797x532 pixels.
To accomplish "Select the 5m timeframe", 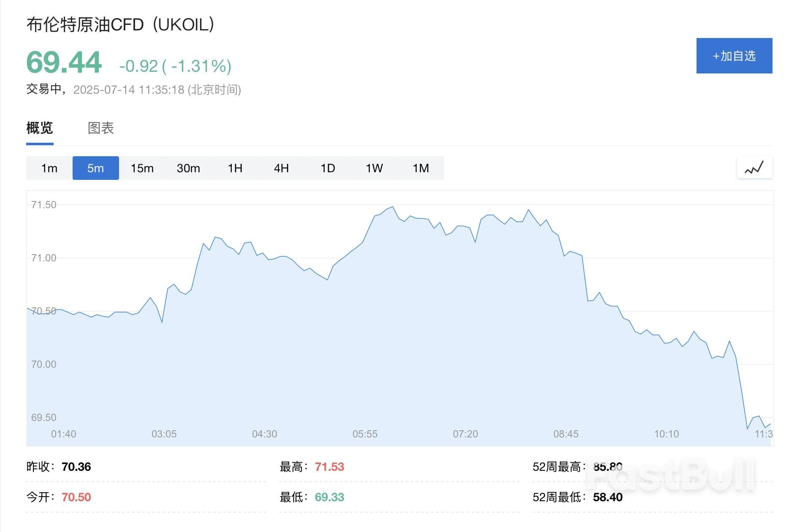I will pos(96,168).
